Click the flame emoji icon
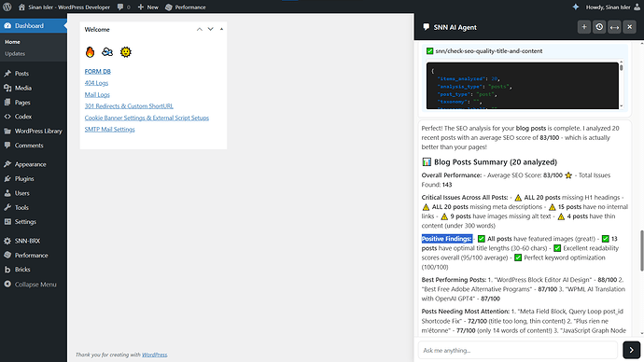Image resolution: width=644 pixels, height=362 pixels. tap(90, 51)
